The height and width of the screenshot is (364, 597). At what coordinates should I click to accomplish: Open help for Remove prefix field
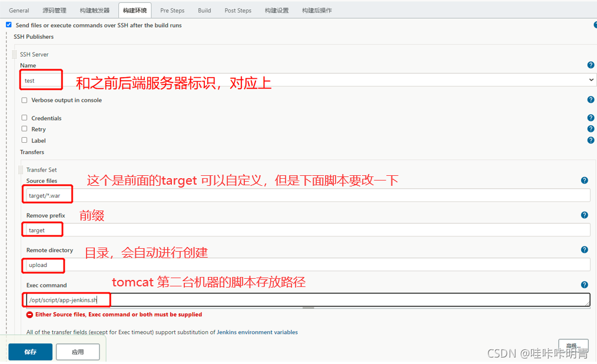pyautogui.click(x=585, y=215)
